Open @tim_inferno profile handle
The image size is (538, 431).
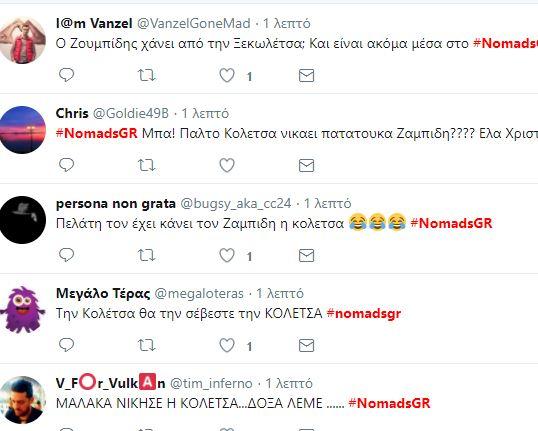[211, 383]
